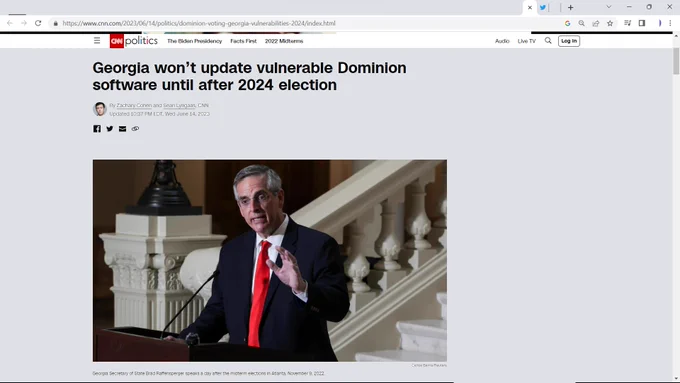Open Live TV

pyautogui.click(x=526, y=41)
